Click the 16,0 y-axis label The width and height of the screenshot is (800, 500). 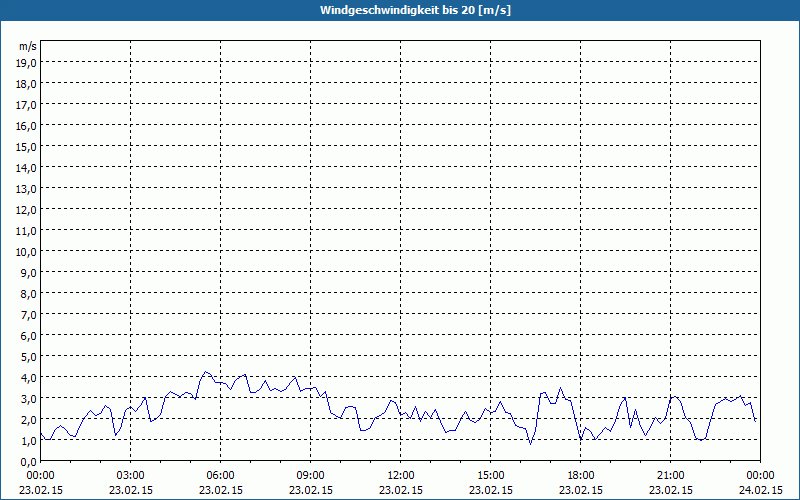(28, 126)
